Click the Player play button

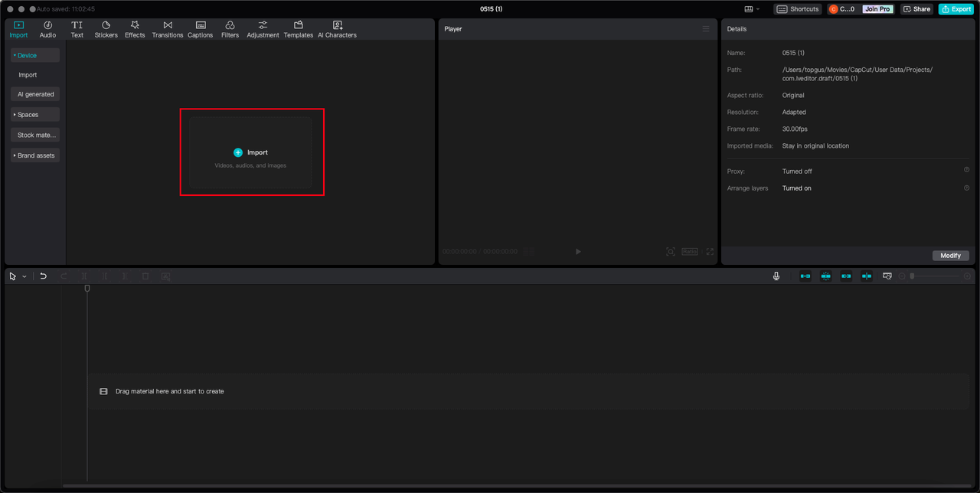coord(578,251)
